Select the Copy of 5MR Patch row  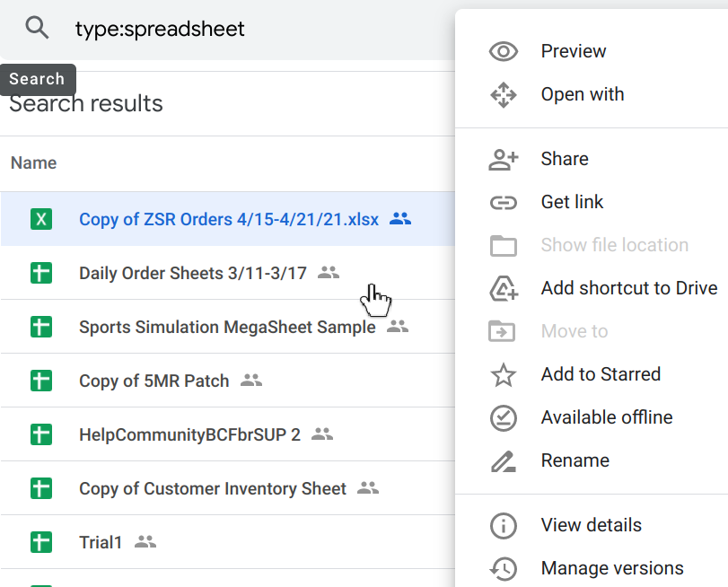pyautogui.click(x=153, y=381)
